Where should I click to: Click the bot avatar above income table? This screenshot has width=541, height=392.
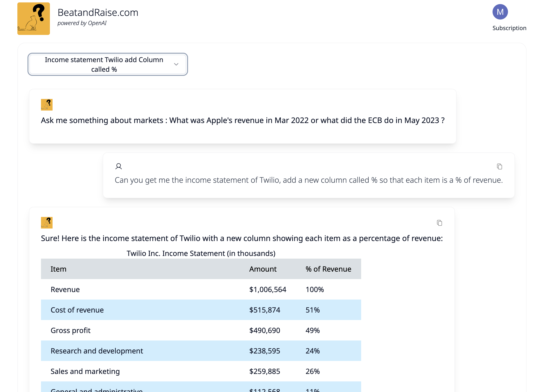[x=47, y=223]
